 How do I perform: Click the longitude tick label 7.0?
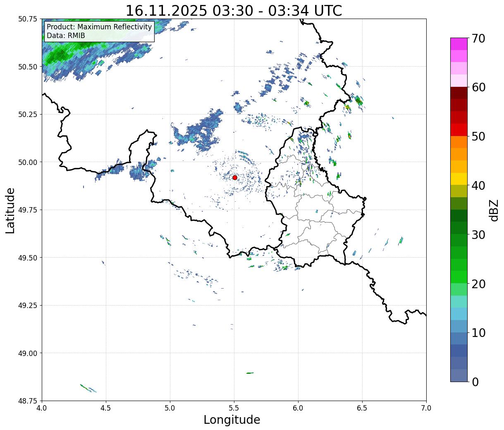[x=426, y=408]
